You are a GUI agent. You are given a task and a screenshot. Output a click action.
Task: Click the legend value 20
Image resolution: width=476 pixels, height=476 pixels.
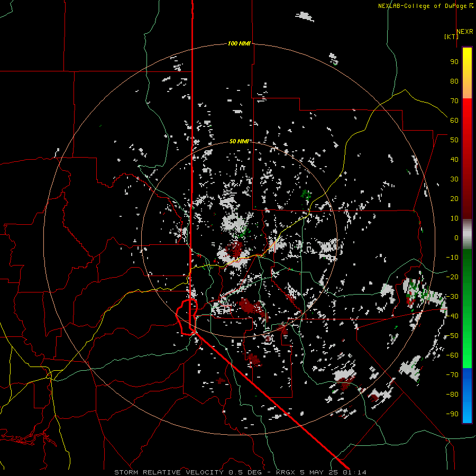(x=454, y=198)
